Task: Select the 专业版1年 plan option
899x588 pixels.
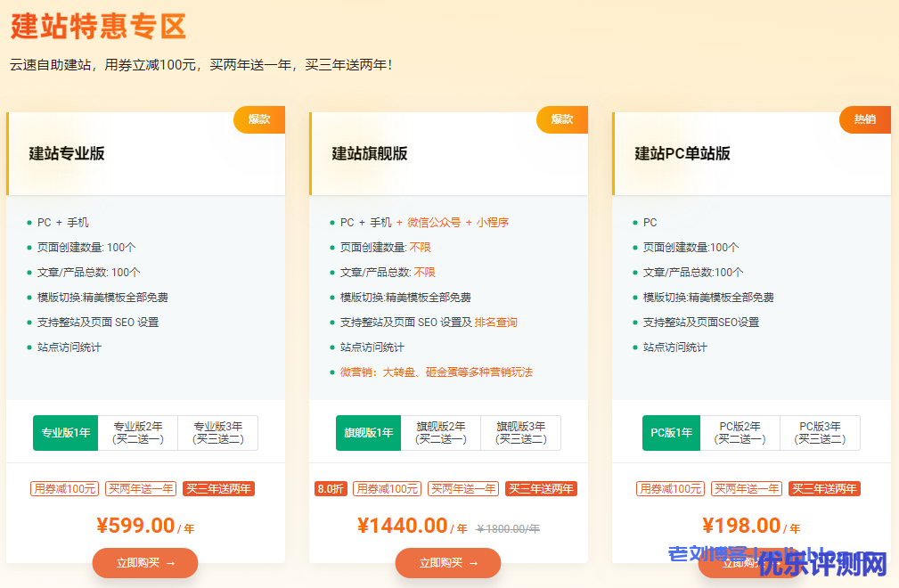Action: point(65,433)
